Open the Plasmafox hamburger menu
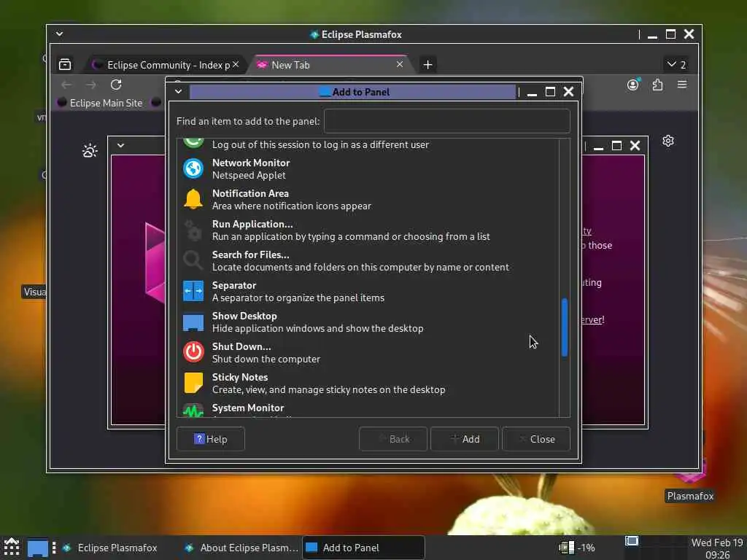Image resolution: width=747 pixels, height=560 pixels. tap(682, 85)
